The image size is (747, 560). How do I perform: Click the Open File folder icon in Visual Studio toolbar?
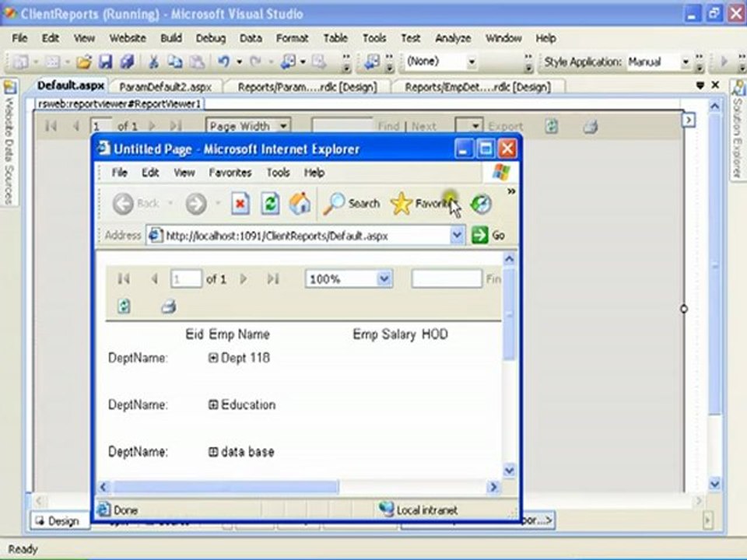click(x=84, y=61)
